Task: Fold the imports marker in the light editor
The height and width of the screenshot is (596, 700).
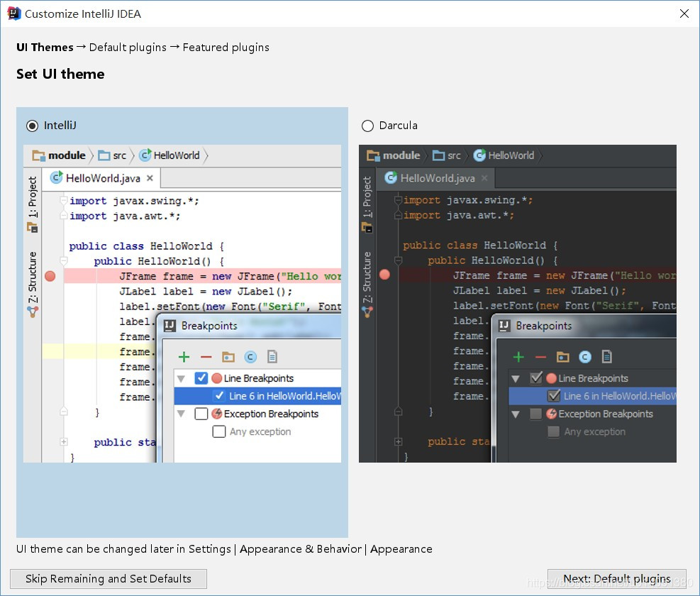Action: click(64, 200)
